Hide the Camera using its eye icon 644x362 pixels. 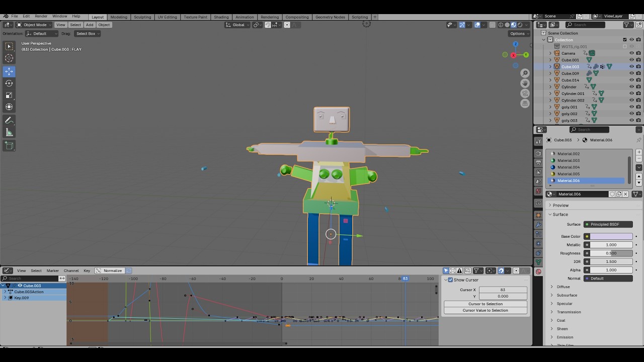[632, 53]
